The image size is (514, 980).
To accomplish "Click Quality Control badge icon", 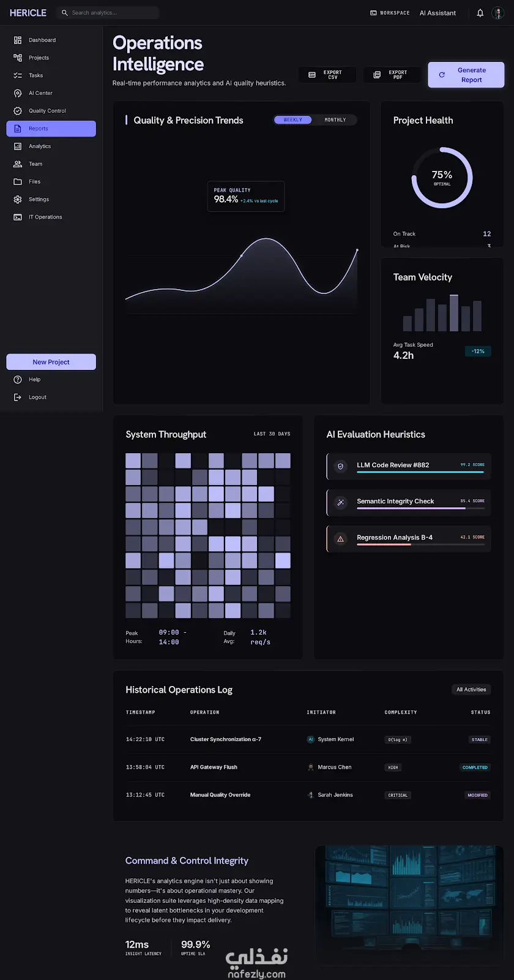I will [18, 111].
